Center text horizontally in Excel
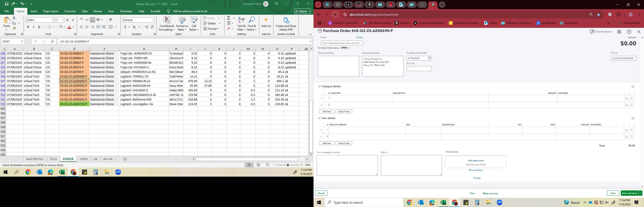This screenshot has width=644, height=207. tap(87, 27)
